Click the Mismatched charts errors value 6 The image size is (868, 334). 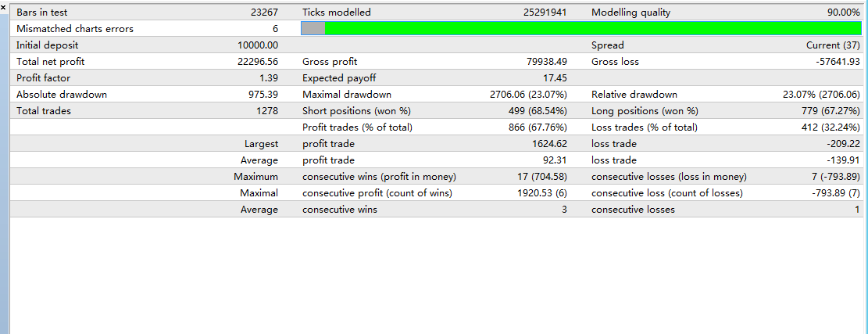(x=275, y=29)
